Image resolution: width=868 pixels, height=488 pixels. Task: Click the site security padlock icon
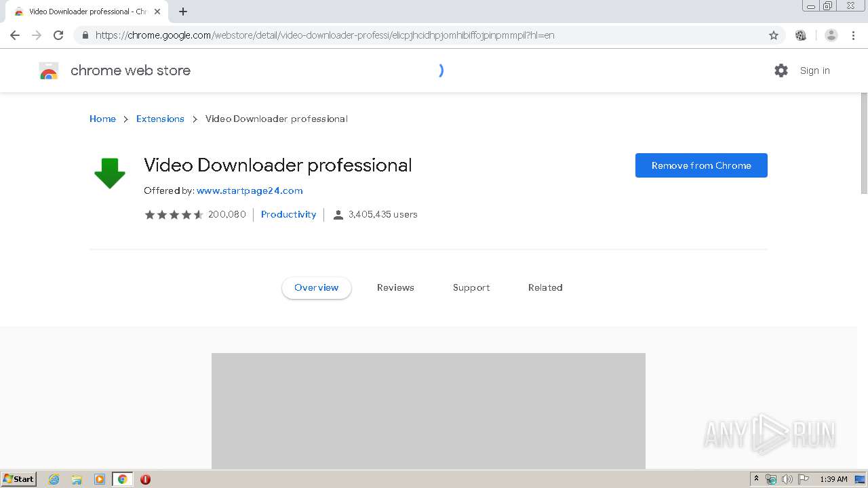(x=85, y=35)
